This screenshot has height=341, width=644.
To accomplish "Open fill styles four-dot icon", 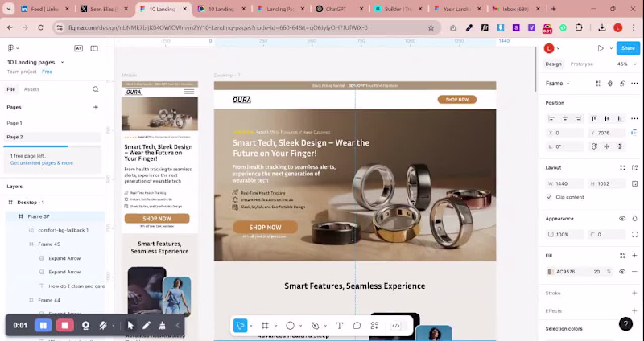I will point(622,256).
